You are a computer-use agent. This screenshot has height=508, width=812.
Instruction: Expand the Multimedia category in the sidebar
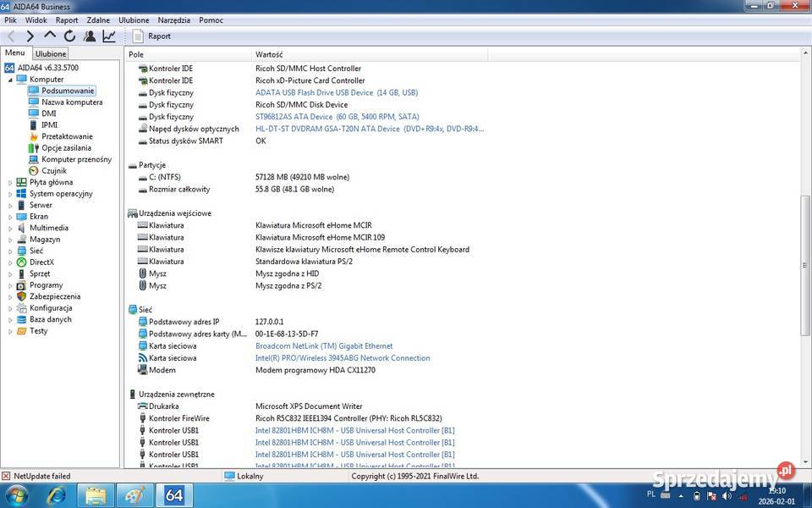coord(8,228)
